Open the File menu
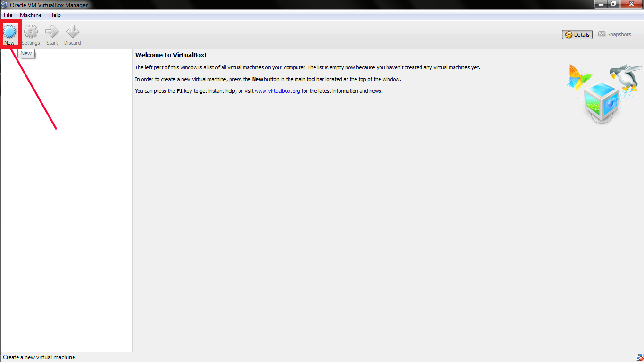Screen dimensions: 644x362 pos(8,15)
